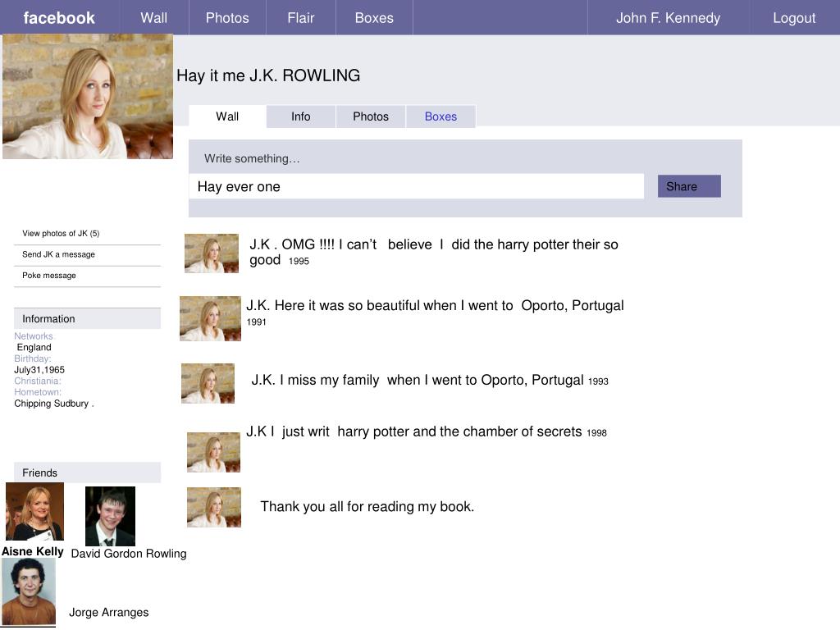Open Jorge Arranges' friend photo
This screenshot has width=840, height=630.
tap(29, 592)
